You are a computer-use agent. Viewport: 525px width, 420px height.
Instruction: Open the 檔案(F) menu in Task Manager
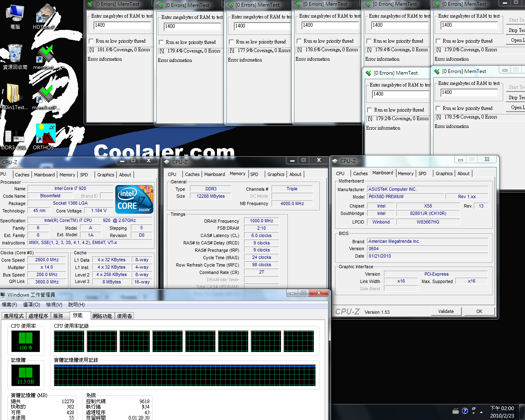[x=9, y=305]
